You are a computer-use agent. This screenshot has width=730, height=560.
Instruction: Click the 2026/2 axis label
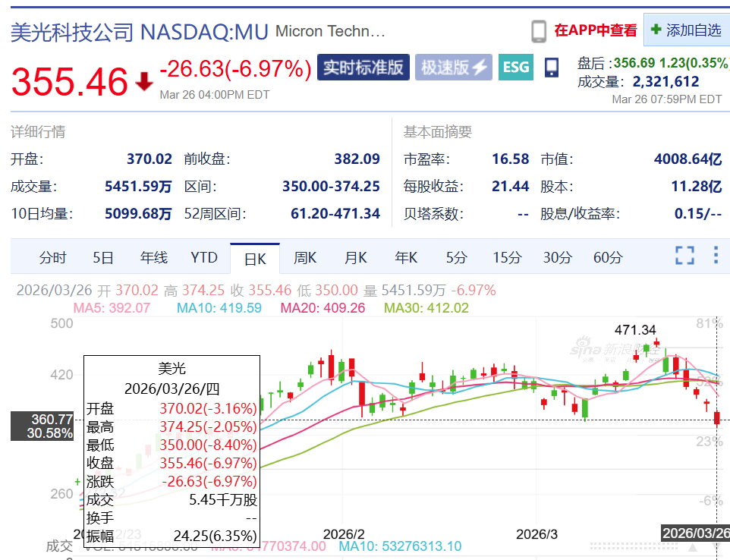click(x=344, y=534)
